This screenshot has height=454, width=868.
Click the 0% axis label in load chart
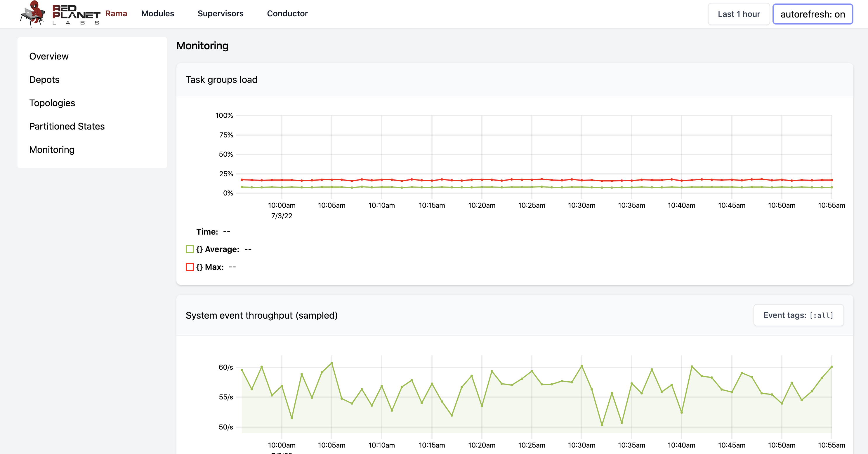coord(228,193)
